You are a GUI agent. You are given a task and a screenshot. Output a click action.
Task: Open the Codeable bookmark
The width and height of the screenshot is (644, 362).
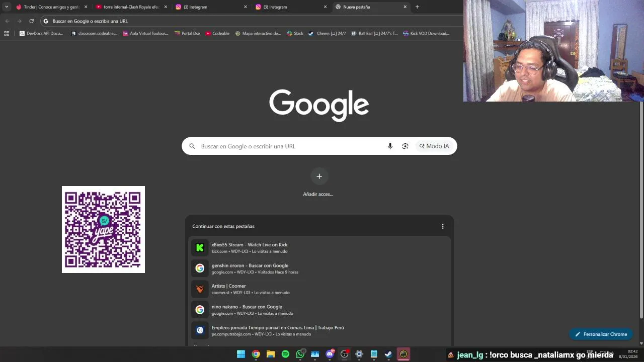click(x=217, y=34)
